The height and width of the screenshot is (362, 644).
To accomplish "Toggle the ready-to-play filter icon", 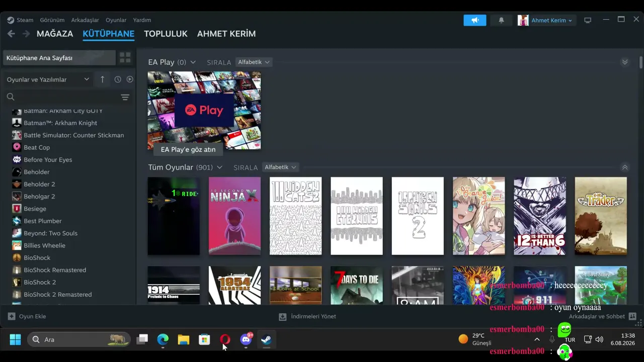I will coord(130,79).
